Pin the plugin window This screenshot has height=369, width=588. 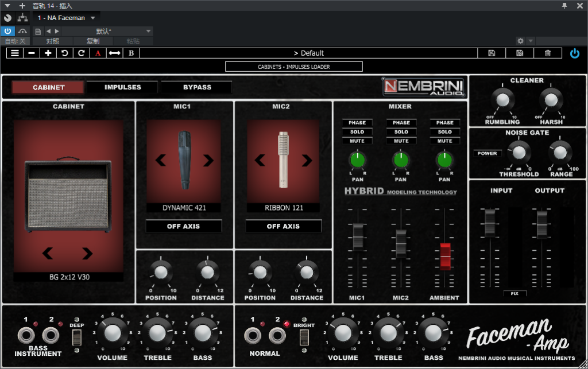[x=564, y=6]
